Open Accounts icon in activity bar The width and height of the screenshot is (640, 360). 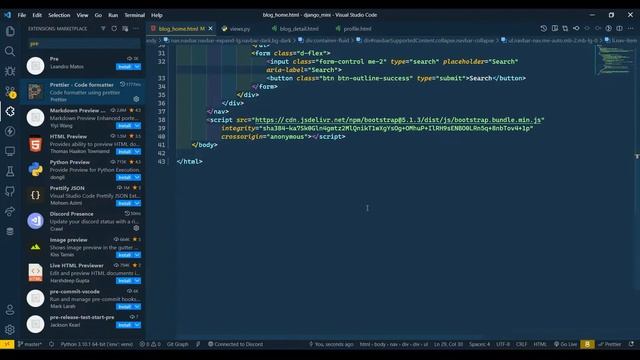point(10,310)
